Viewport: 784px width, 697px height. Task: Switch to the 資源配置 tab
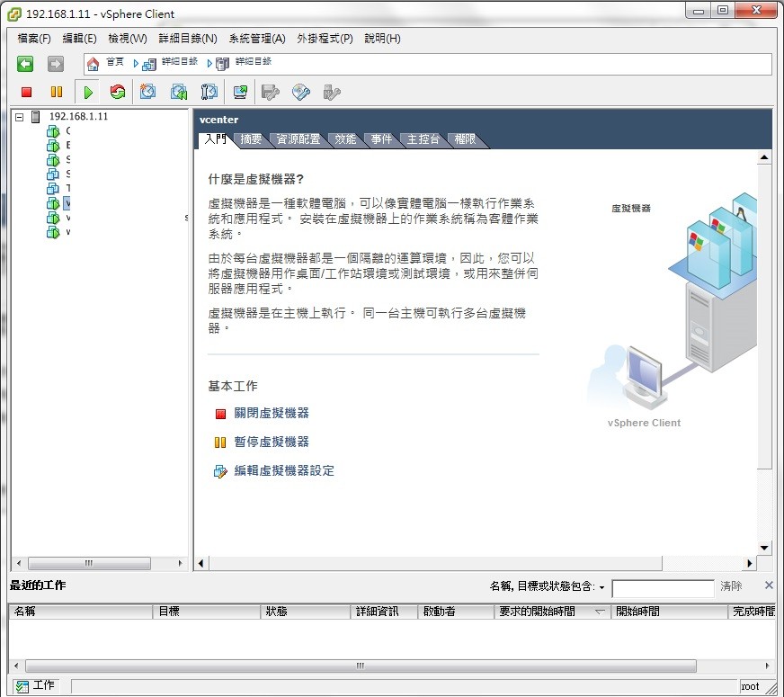(x=298, y=139)
